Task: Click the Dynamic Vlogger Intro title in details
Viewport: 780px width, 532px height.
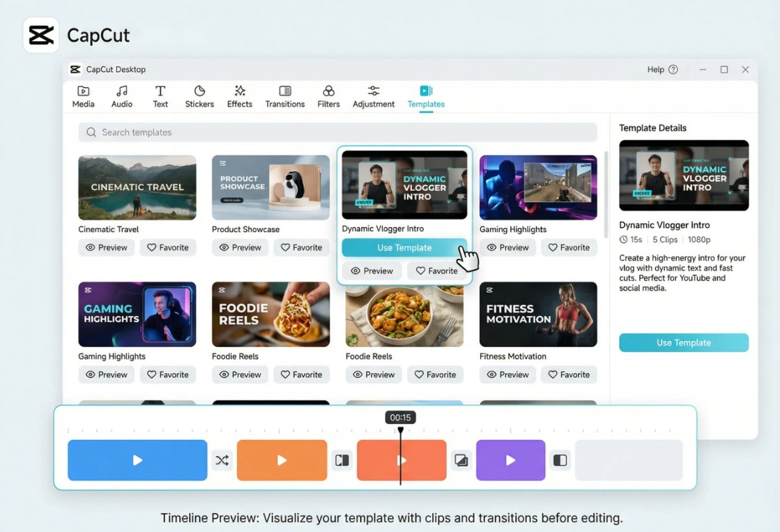Action: [x=664, y=225]
